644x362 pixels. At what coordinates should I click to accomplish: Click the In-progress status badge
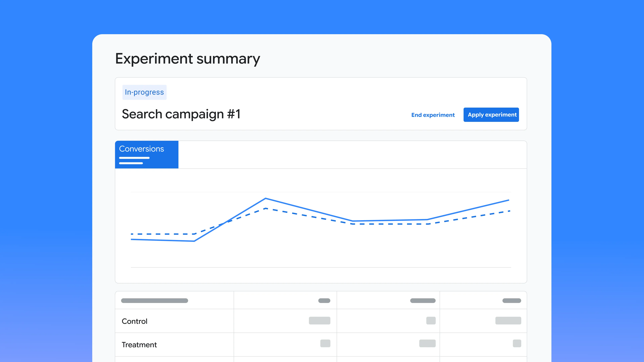(144, 92)
